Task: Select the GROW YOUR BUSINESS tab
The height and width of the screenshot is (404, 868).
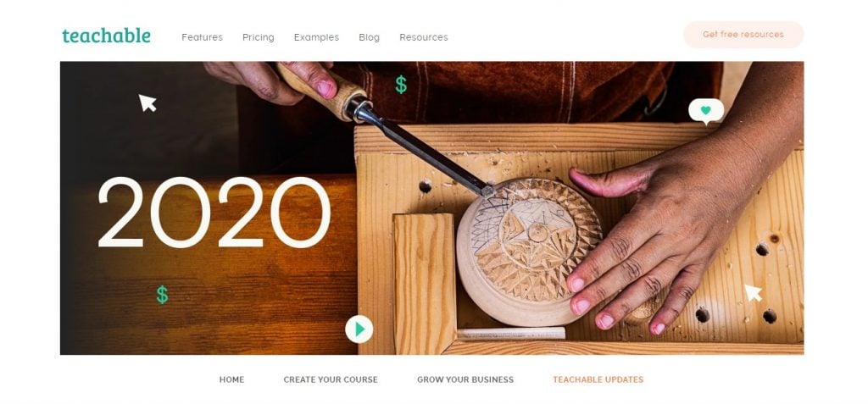Action: pyautogui.click(x=465, y=379)
